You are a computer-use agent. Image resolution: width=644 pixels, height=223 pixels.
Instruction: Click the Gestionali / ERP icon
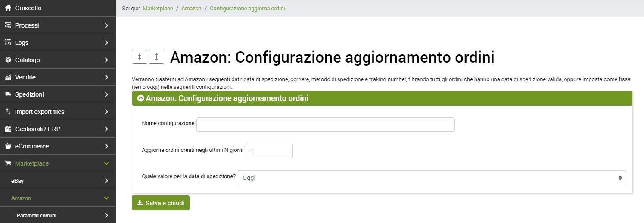(x=8, y=129)
